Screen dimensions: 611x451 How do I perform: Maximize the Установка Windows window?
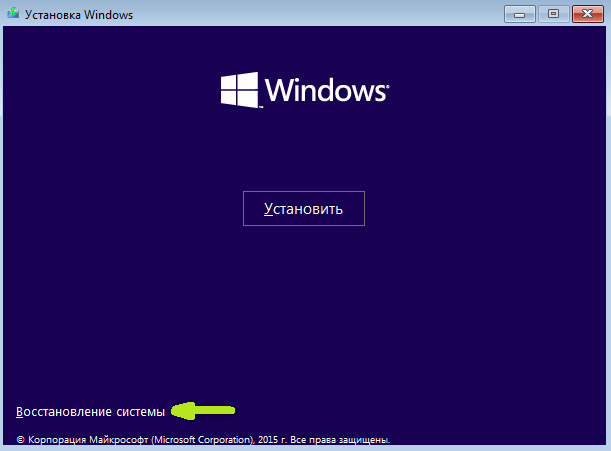(x=553, y=14)
